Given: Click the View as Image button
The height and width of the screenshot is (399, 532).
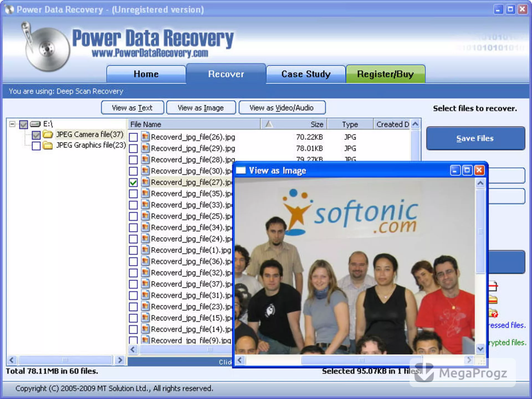Looking at the screenshot, I should (x=201, y=108).
